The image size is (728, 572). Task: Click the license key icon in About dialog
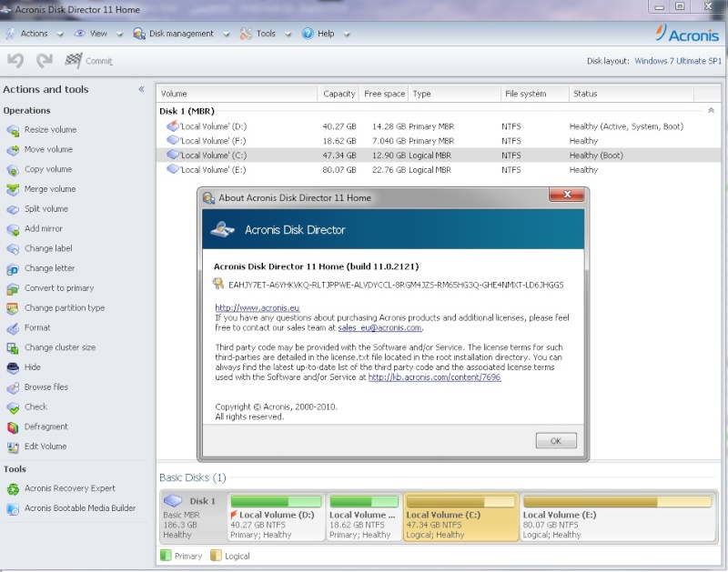[x=218, y=284]
